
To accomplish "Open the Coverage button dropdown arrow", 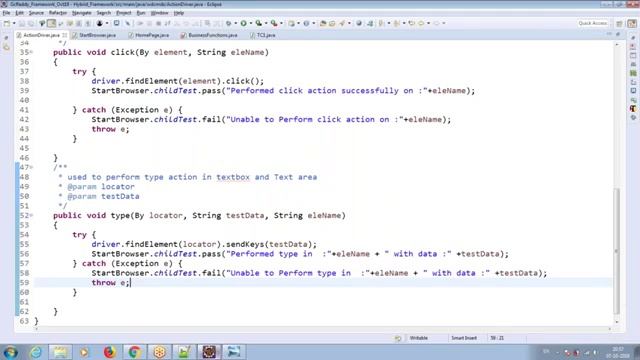I will [266, 23].
